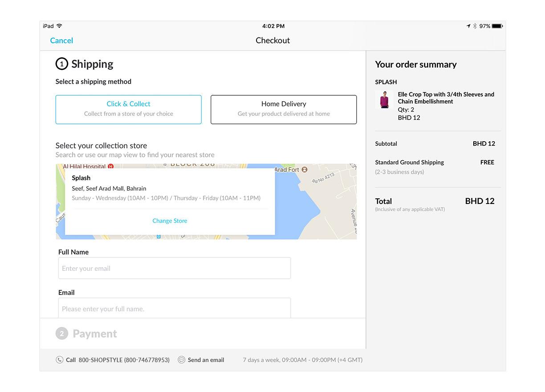Click the Elle Crop Top product thumbnail

point(384,99)
